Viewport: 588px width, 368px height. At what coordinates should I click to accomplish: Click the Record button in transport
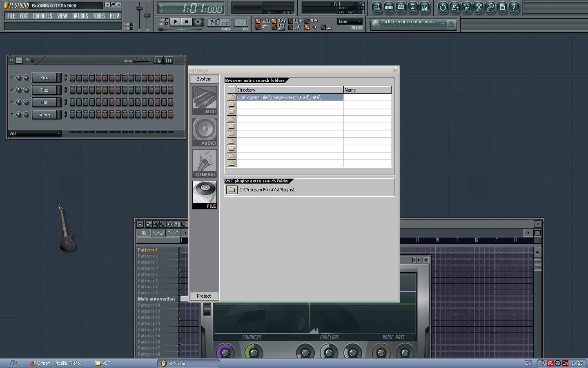198,22
